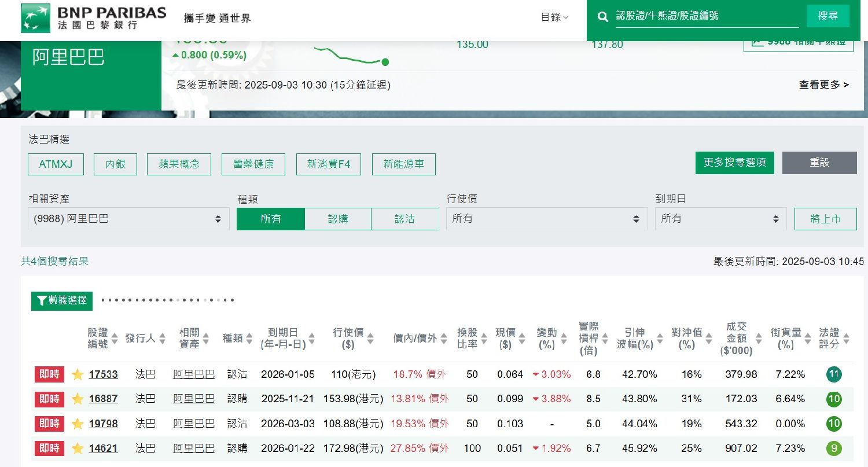Open 數據選擇 data selection filter
868x467 pixels.
coord(62,300)
